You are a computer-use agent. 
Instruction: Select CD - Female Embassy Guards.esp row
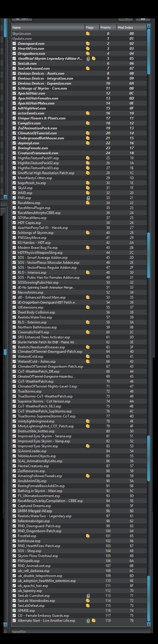tap(79, 616)
